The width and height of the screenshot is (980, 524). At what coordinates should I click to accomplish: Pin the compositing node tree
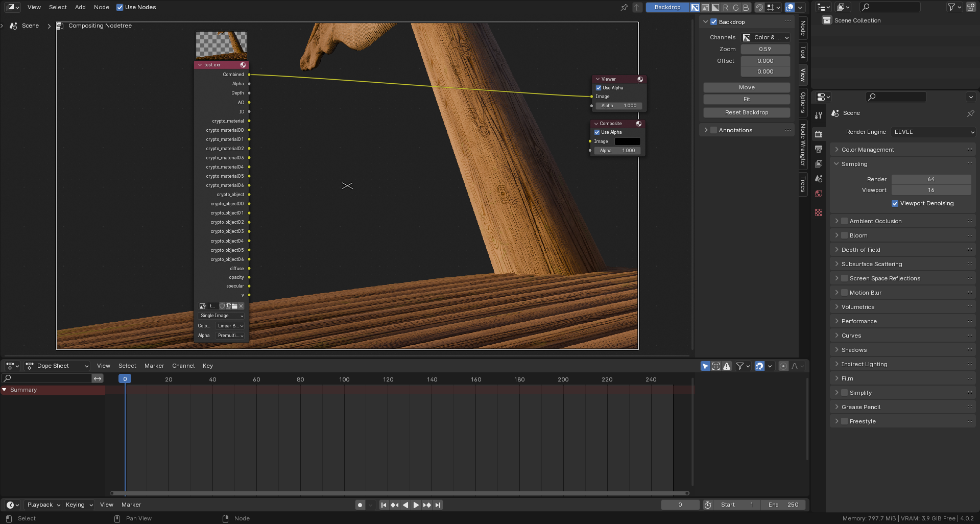click(x=624, y=7)
